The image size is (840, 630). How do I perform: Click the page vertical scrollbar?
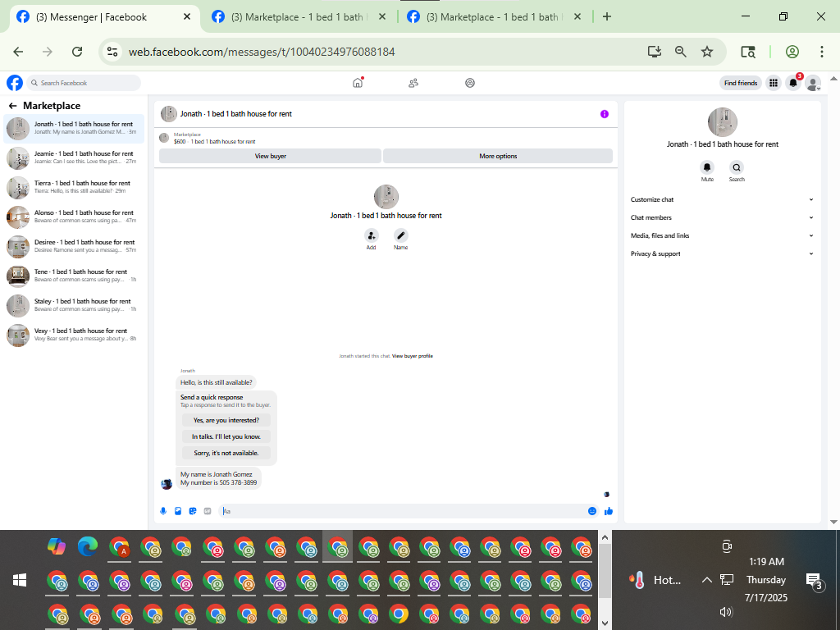pos(833,300)
